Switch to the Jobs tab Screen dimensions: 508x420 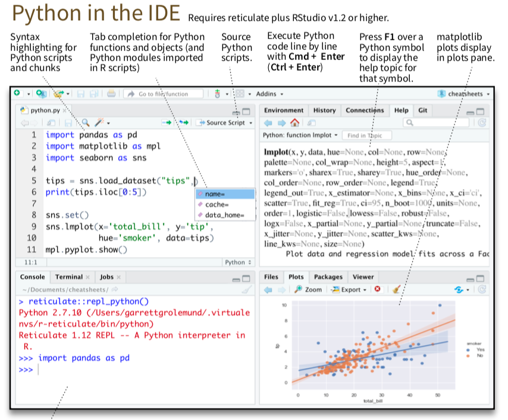pos(106,277)
